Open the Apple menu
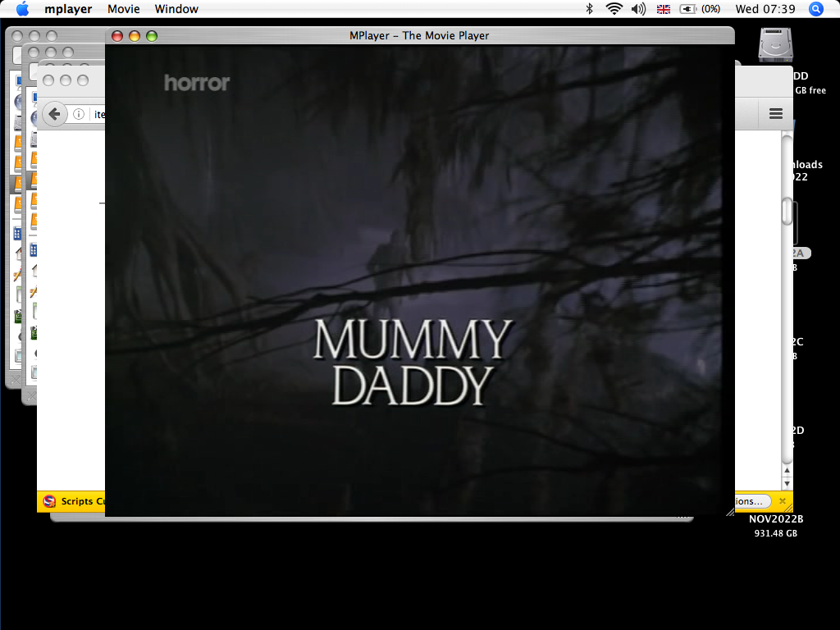 (x=22, y=9)
